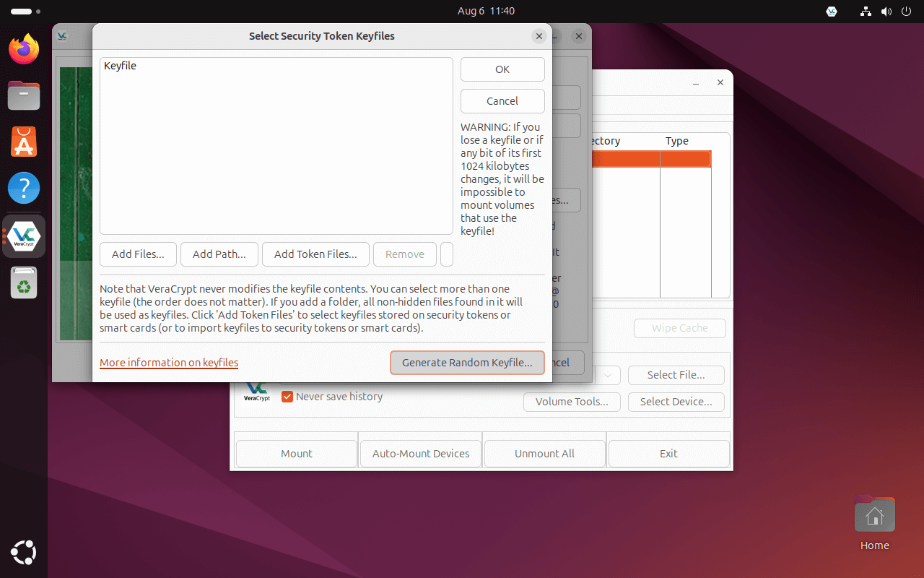The width and height of the screenshot is (924, 578).
Task: Open power menu in top bar
Action: 907,11
